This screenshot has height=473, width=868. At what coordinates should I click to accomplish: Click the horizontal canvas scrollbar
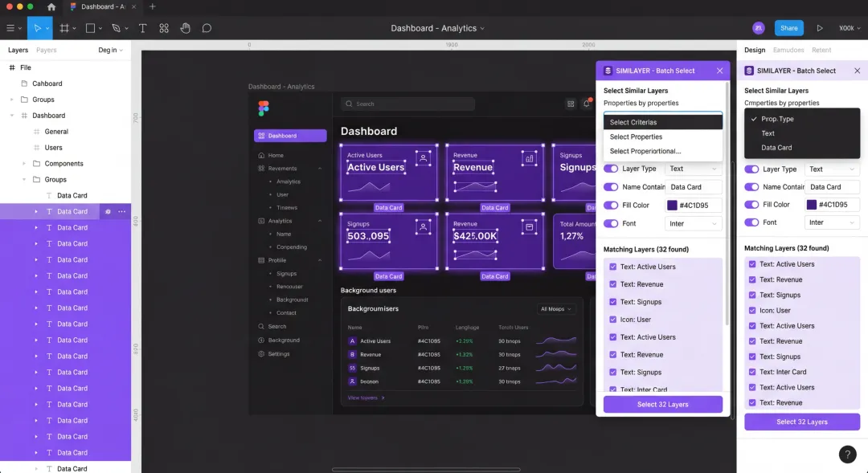[x=426, y=470]
